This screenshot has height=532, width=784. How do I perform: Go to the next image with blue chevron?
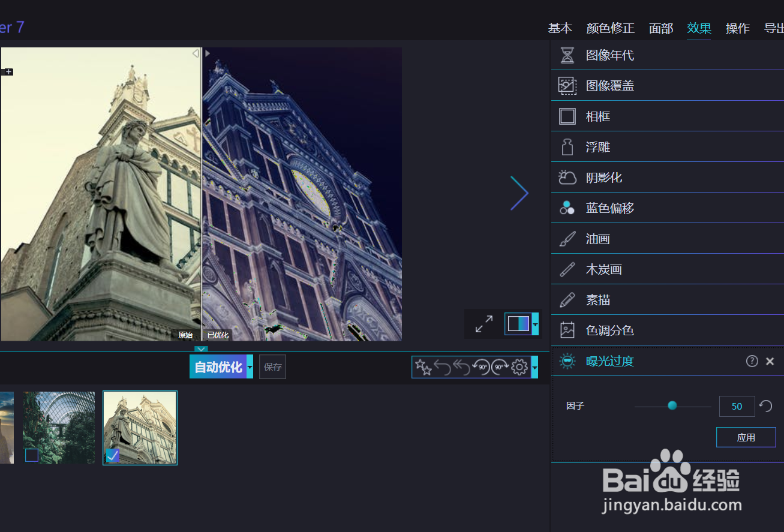[519, 193]
